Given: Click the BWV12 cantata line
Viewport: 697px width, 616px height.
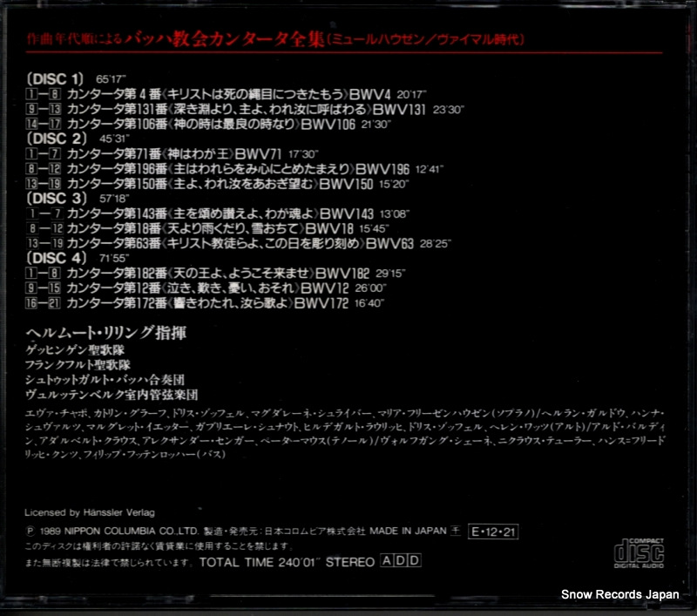Looking at the screenshot, I should pos(206,288).
